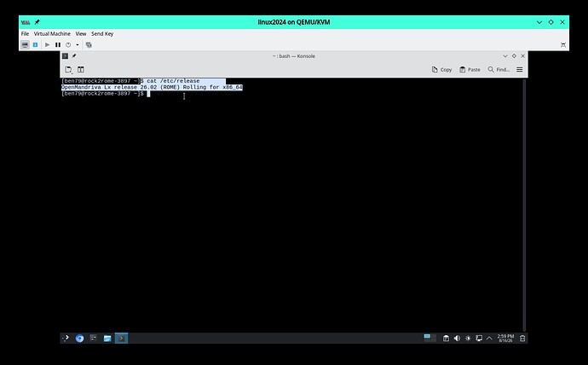Click the 'cat /etc/release' command text

[173, 81]
